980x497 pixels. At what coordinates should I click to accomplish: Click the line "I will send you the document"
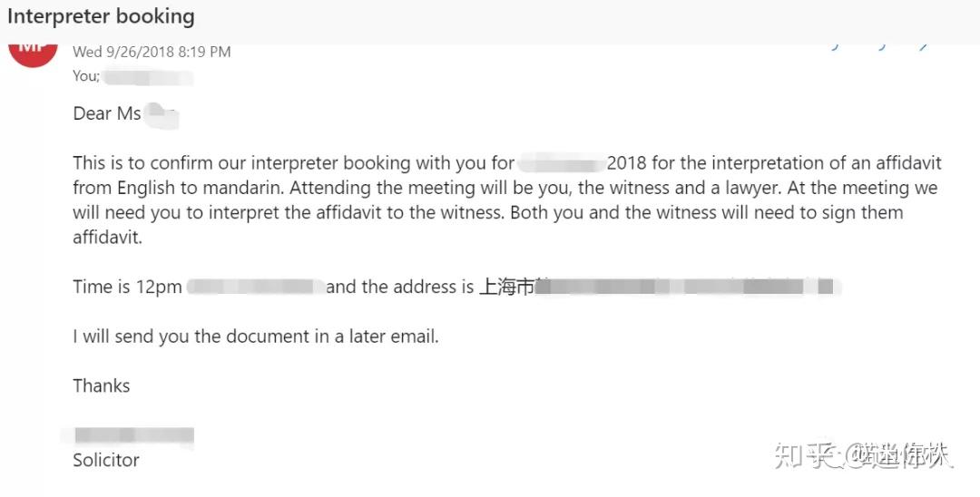255,336
